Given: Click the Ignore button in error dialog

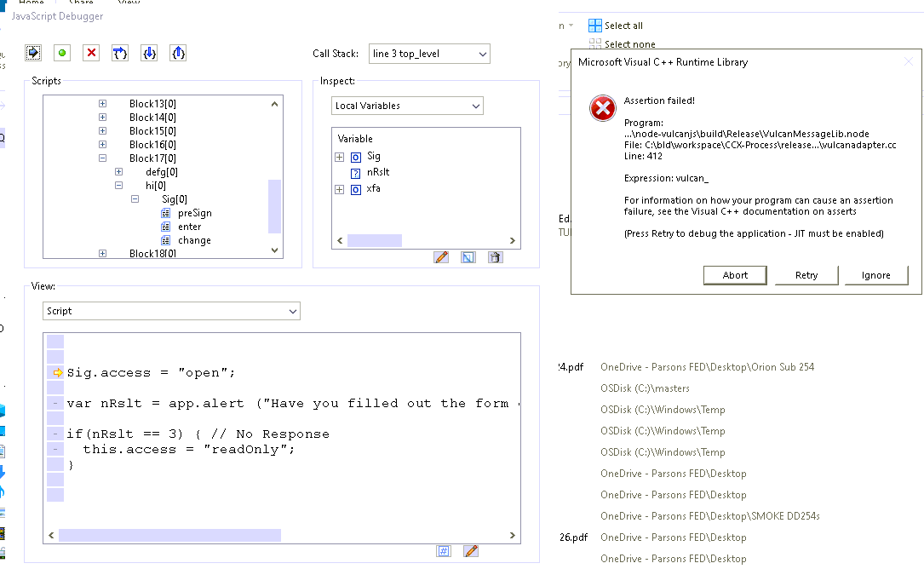Looking at the screenshot, I should pos(875,275).
